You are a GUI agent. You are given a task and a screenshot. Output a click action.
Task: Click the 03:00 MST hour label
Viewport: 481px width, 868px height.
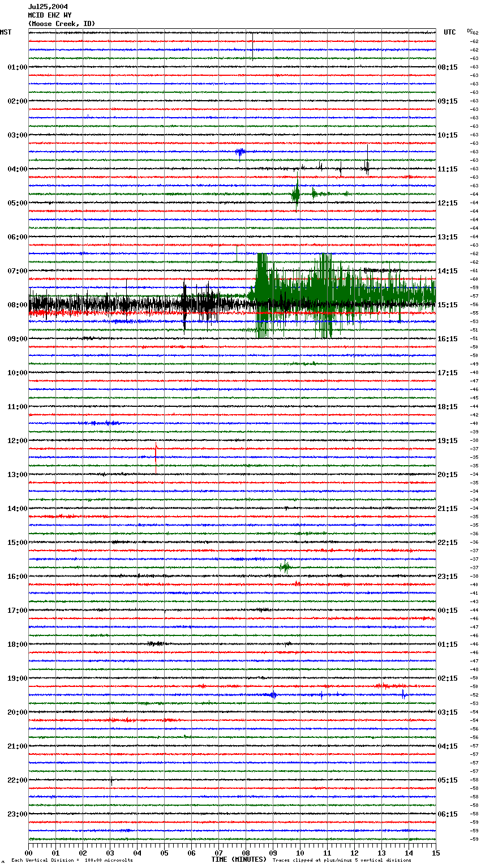click(18, 135)
